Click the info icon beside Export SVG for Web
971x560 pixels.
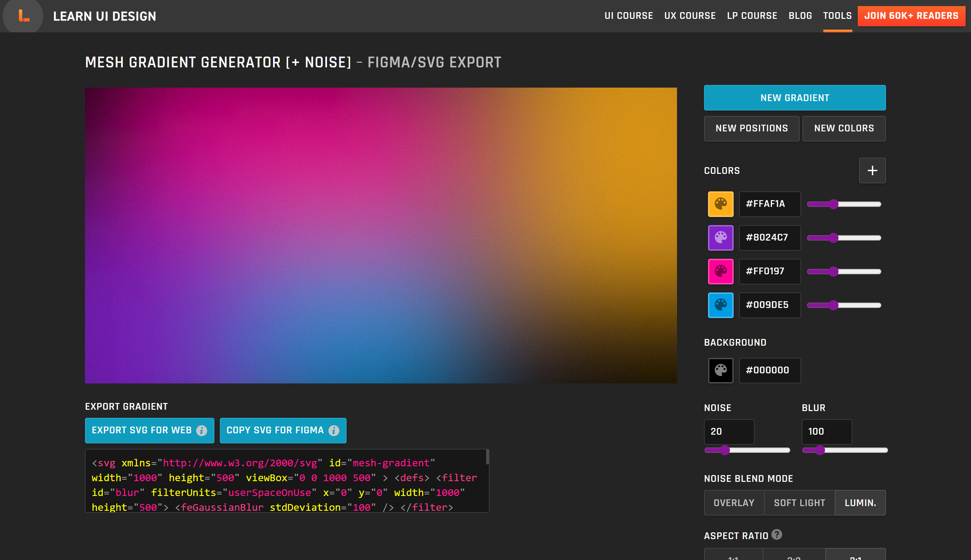click(x=201, y=430)
